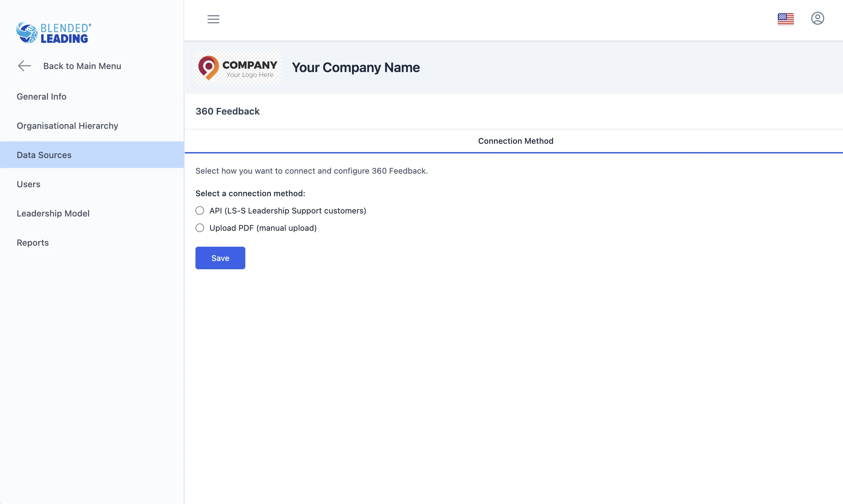The image size is (843, 504).
Task: Click the Your Company Name heading
Action: click(356, 67)
